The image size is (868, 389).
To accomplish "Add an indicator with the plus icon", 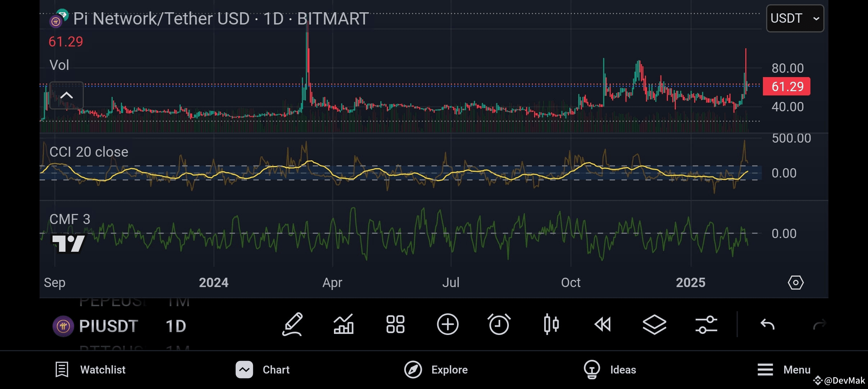I will pyautogui.click(x=447, y=324).
